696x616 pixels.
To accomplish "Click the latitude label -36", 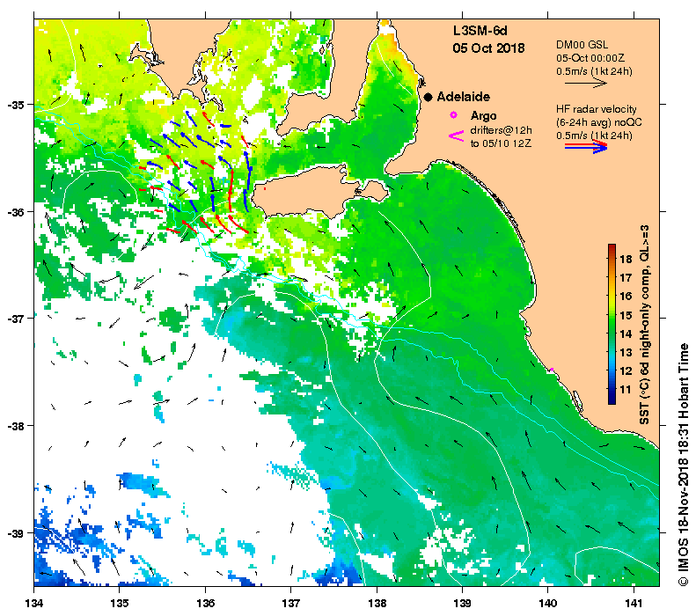I will (x=15, y=212).
